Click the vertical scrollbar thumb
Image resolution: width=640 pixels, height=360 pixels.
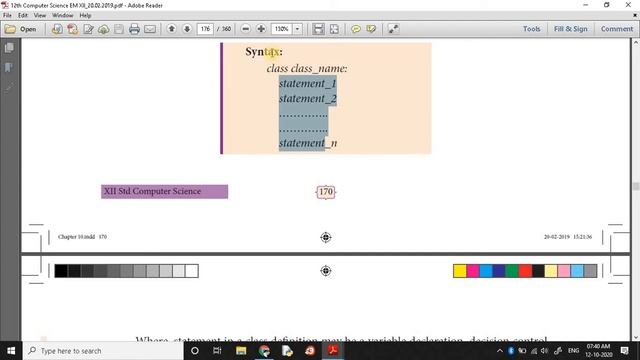click(x=636, y=186)
